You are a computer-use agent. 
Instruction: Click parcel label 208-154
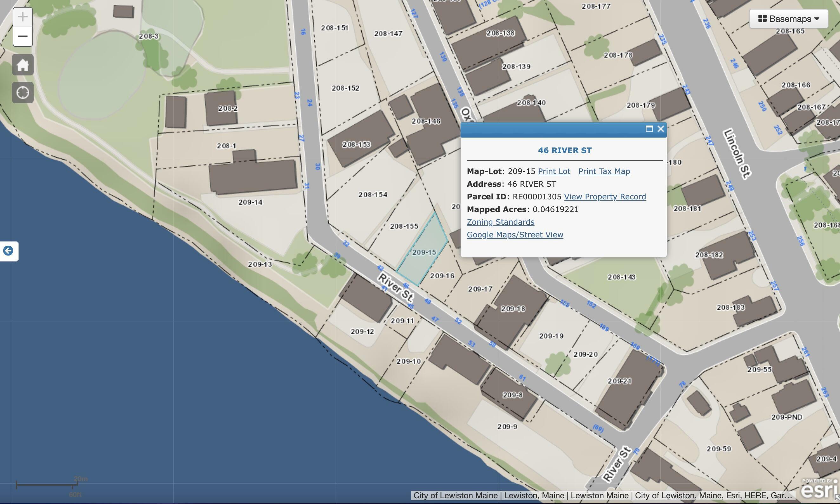(373, 195)
